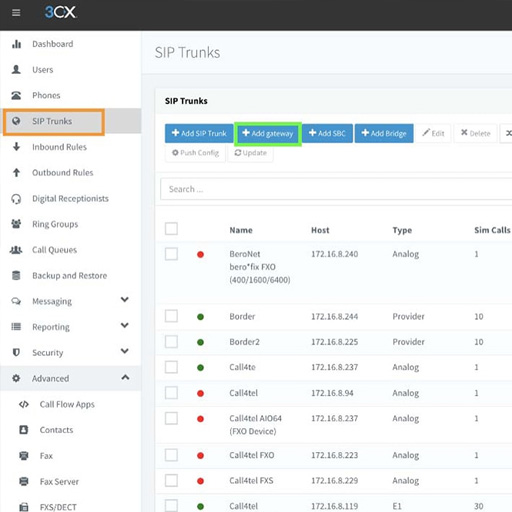Click the Delete button

476,133
